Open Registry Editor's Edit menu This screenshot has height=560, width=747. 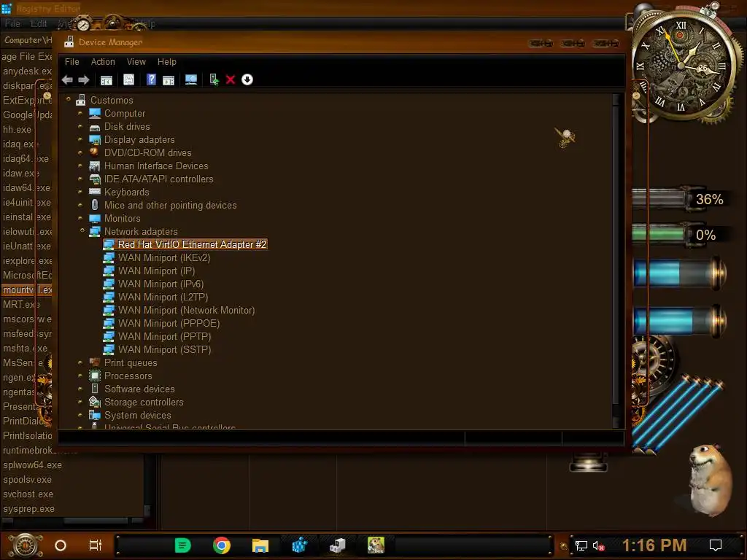[x=39, y=23]
